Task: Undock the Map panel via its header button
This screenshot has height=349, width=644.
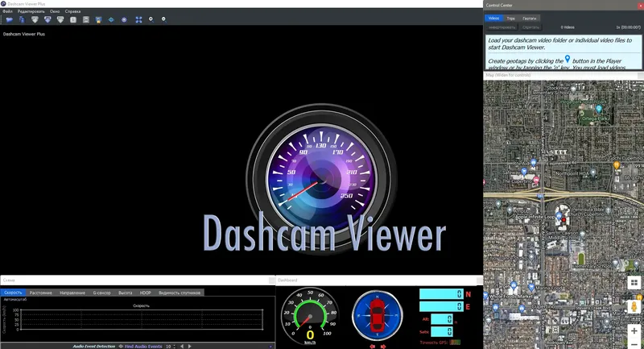Action: coord(640,75)
